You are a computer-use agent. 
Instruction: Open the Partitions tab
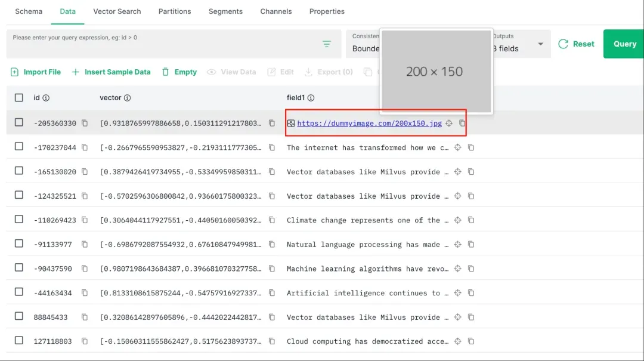pos(175,11)
